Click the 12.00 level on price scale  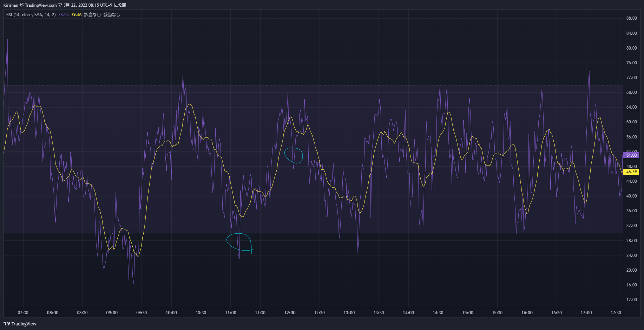pyautogui.click(x=631, y=300)
